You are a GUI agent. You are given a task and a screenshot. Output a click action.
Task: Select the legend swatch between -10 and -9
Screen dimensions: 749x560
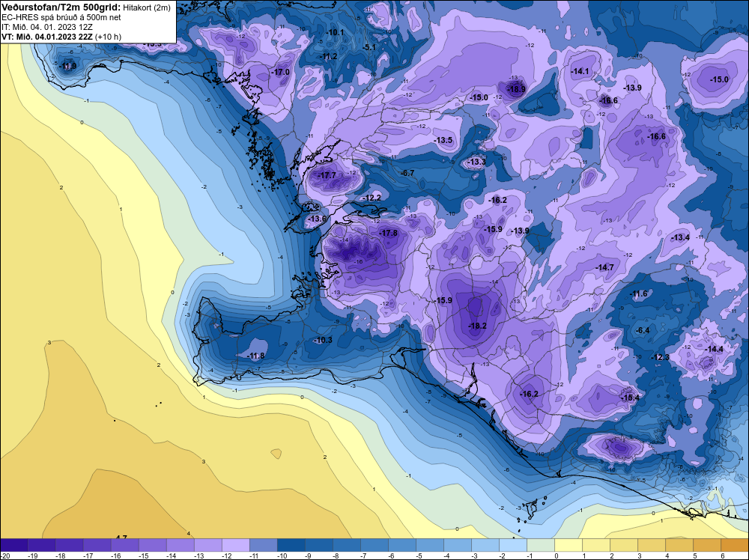(291, 545)
